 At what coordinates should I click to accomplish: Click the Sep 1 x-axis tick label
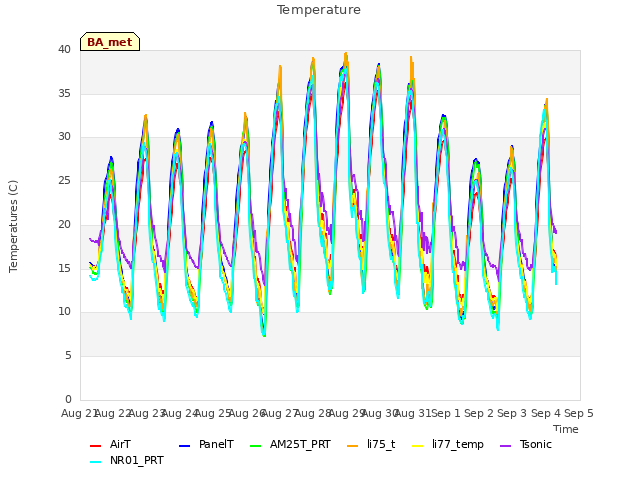[446, 413]
